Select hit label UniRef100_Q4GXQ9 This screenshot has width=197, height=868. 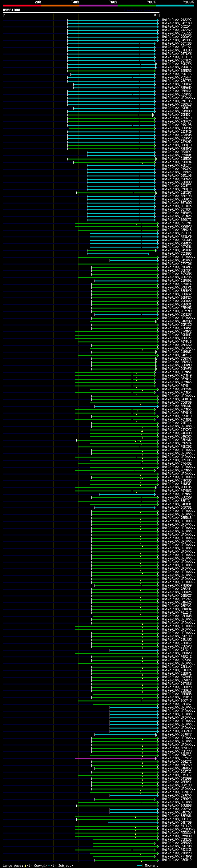[x=177, y=321]
